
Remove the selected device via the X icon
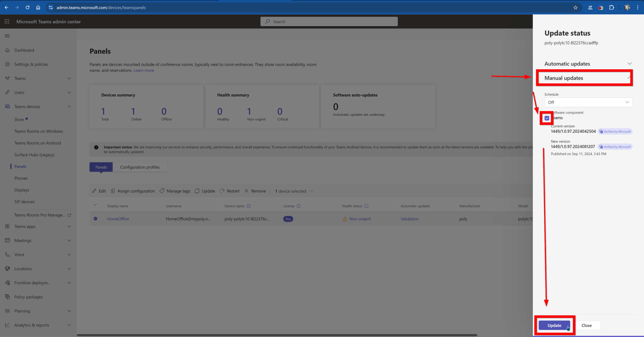tap(247, 191)
